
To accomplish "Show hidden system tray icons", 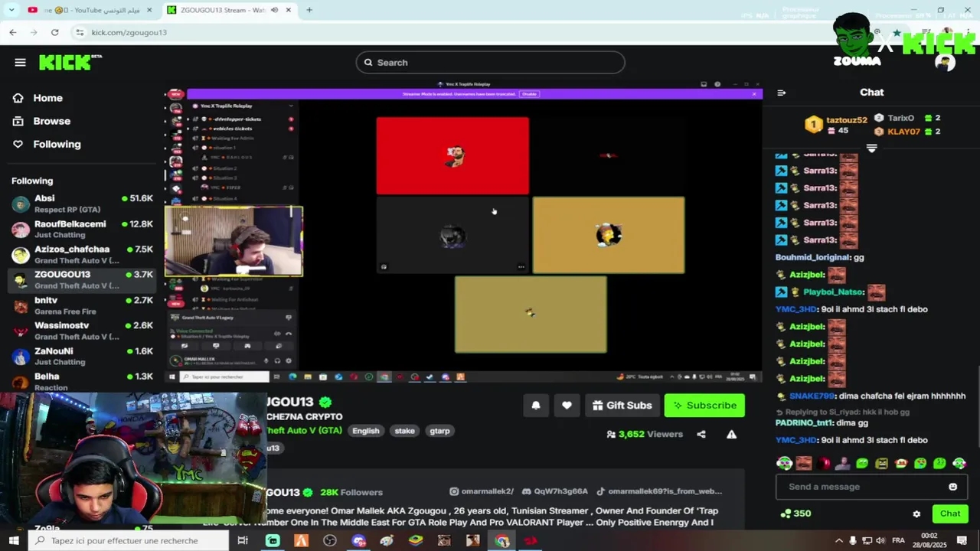I will 839,540.
